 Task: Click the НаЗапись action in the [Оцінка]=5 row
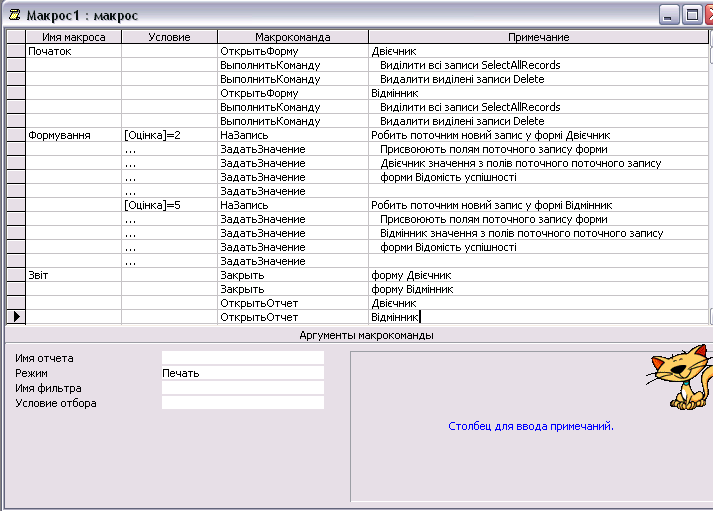[293, 205]
